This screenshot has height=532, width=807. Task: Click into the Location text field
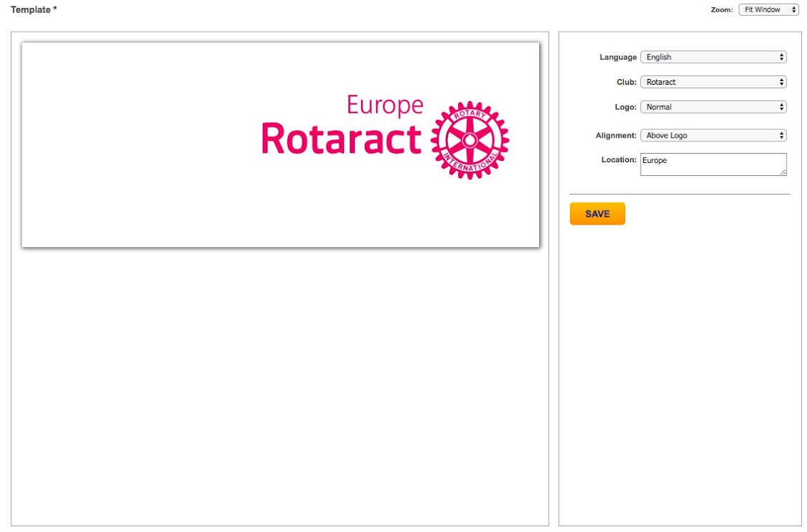[x=714, y=164]
